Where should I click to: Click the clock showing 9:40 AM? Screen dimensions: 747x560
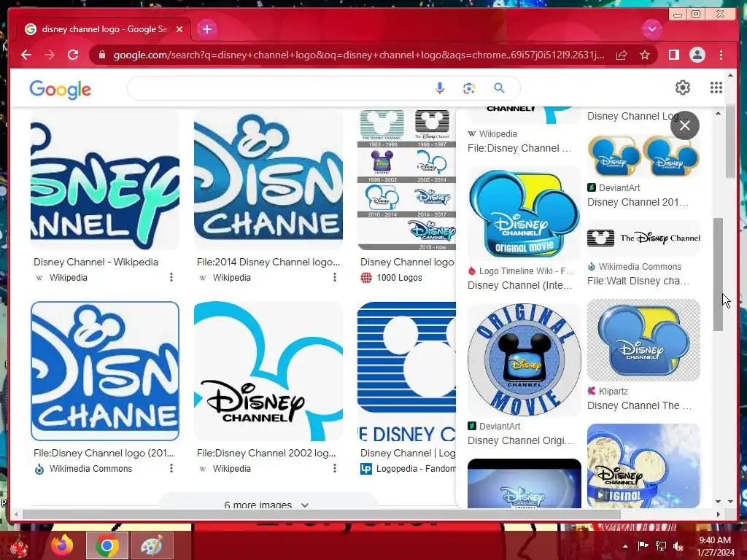715,540
